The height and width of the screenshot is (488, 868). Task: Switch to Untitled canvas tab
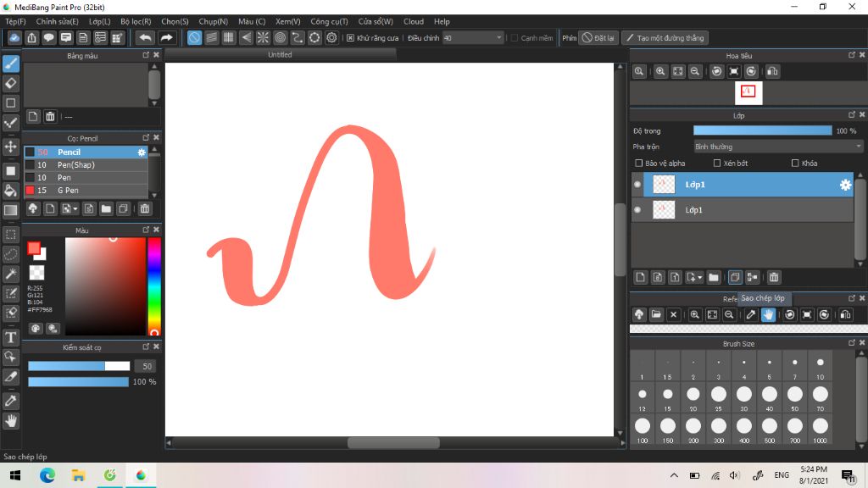tap(280, 55)
